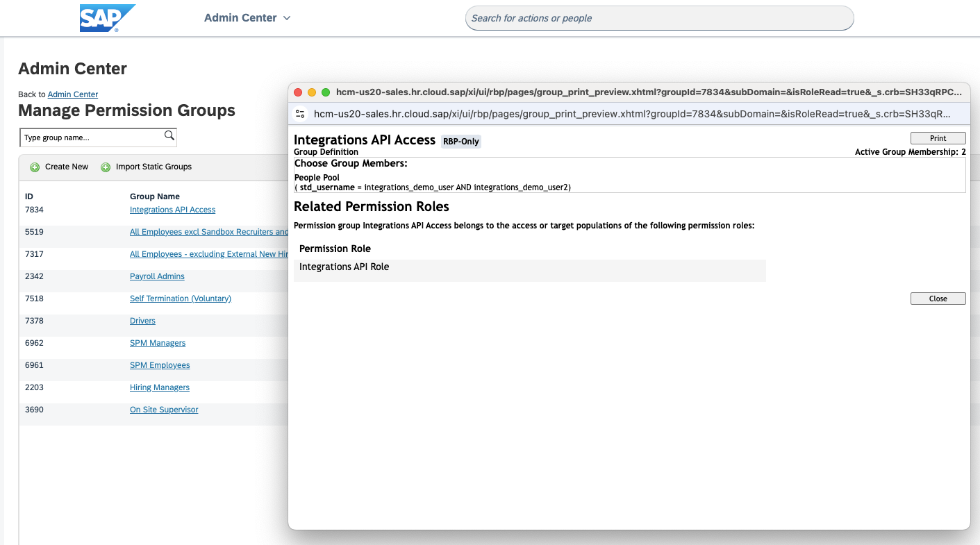
Task: Open the SPM Employees group
Action: [160, 365]
